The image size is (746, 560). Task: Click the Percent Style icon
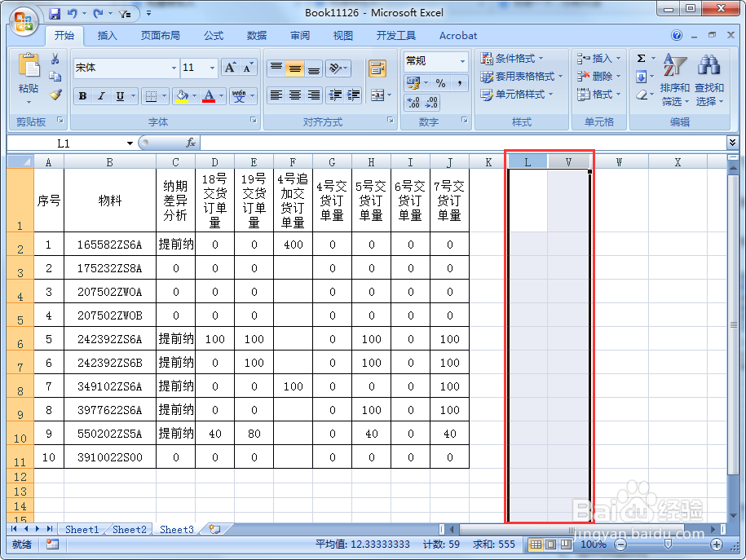(440, 83)
